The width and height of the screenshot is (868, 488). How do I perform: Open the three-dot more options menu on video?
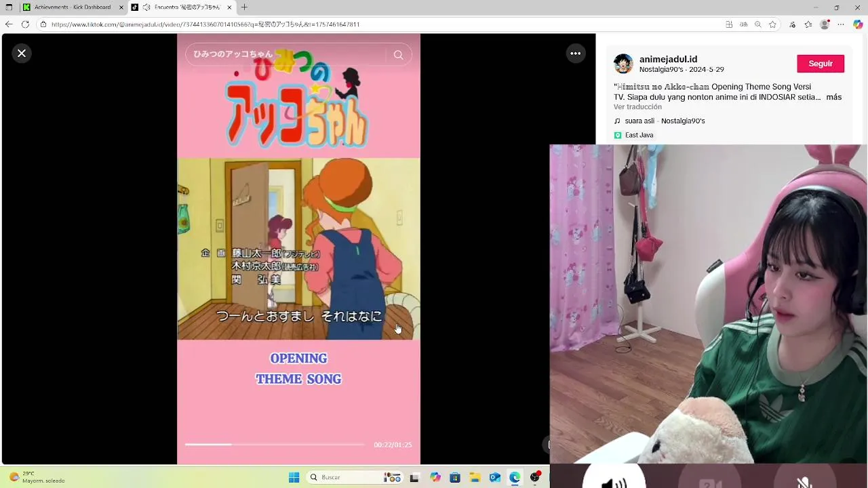[x=575, y=54]
